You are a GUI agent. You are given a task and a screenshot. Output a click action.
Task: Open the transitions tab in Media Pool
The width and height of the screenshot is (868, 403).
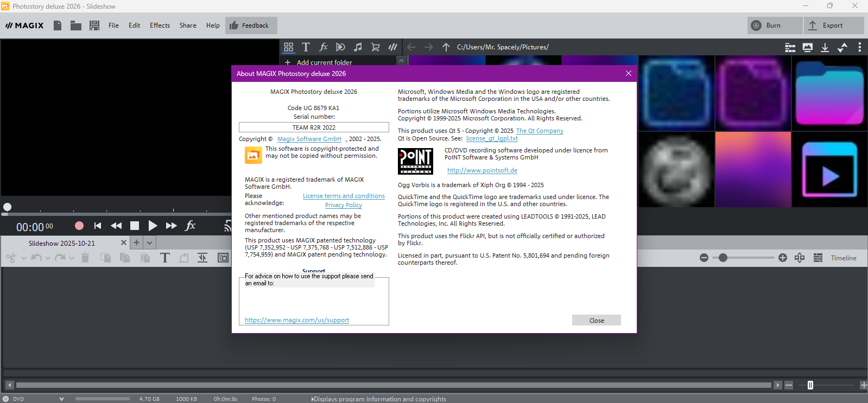(341, 47)
